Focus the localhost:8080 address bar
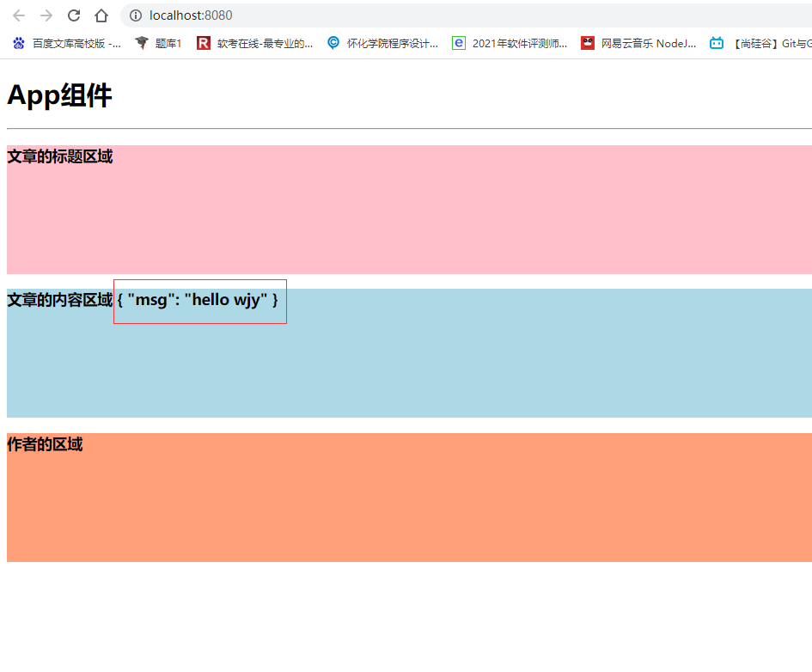 (x=466, y=15)
